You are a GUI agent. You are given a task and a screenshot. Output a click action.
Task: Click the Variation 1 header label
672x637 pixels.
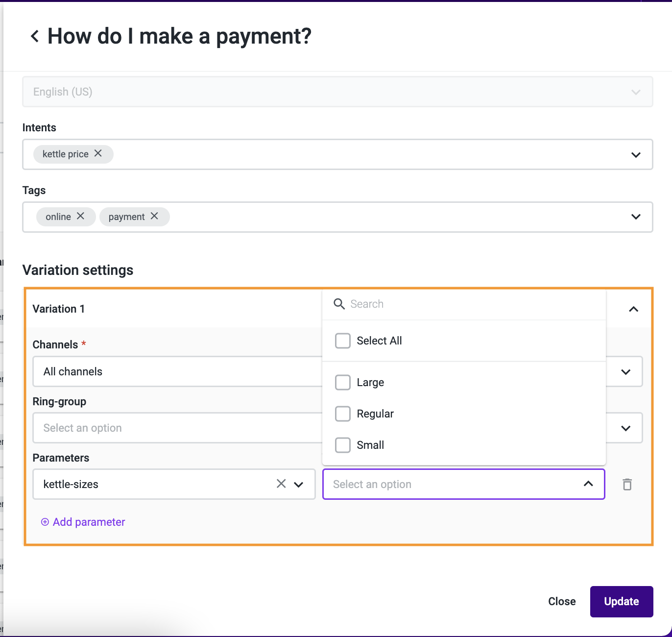click(59, 309)
